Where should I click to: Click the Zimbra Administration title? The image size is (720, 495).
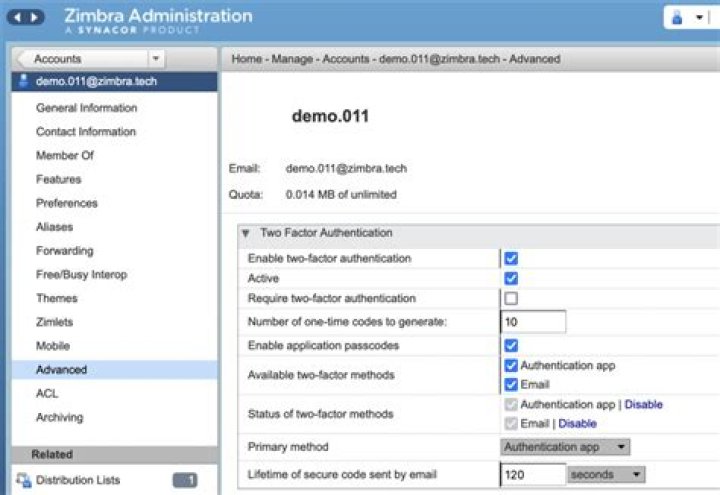[x=158, y=16]
